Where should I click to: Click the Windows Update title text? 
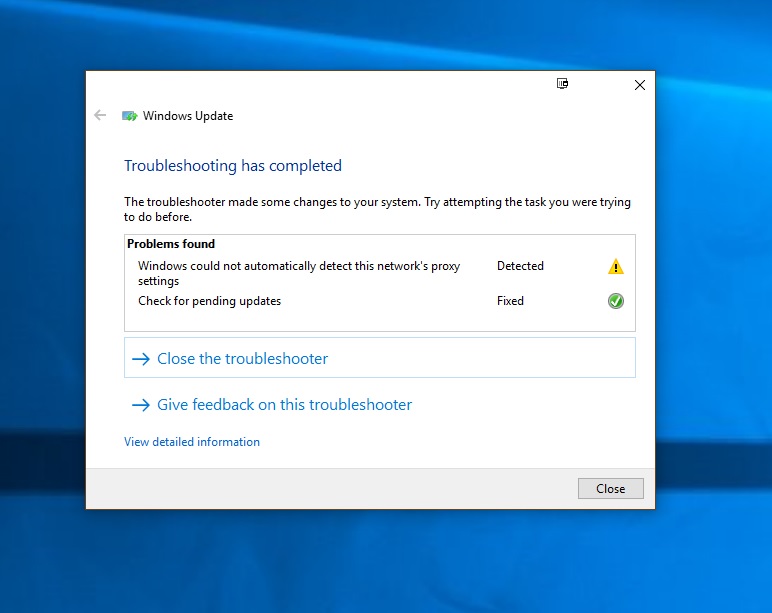tap(188, 116)
